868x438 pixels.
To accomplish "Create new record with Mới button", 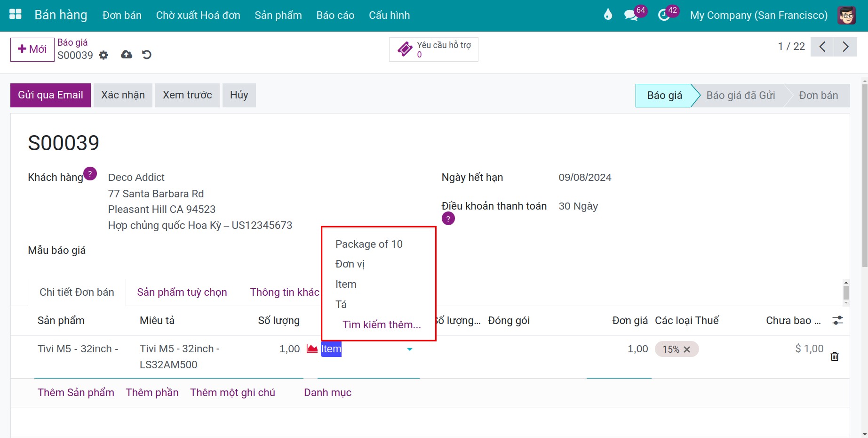I will pyautogui.click(x=32, y=49).
